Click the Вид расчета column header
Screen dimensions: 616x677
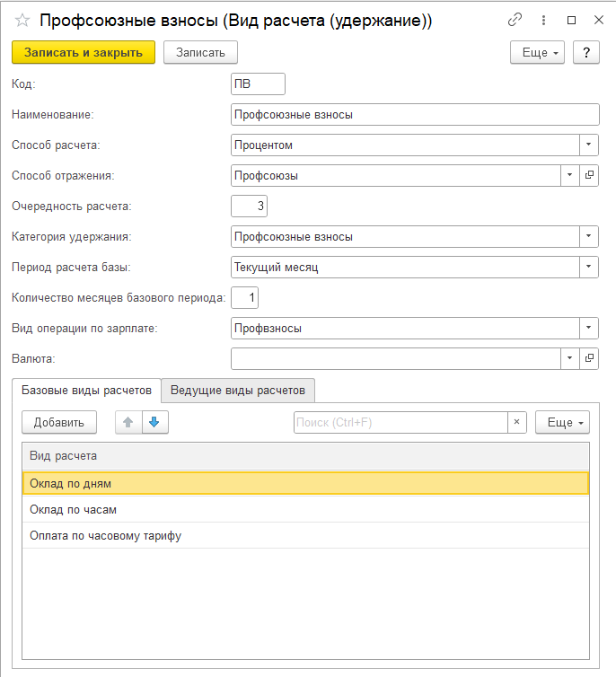305,456
